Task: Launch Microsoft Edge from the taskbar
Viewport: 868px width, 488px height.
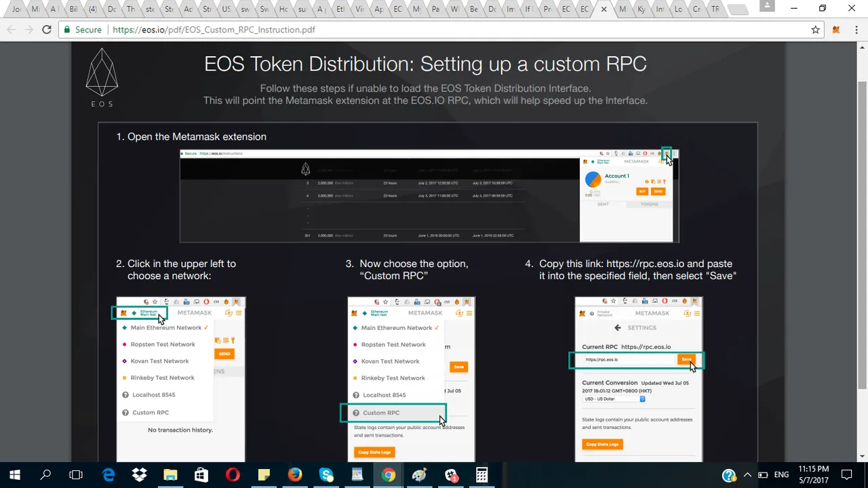Action: tap(108, 475)
